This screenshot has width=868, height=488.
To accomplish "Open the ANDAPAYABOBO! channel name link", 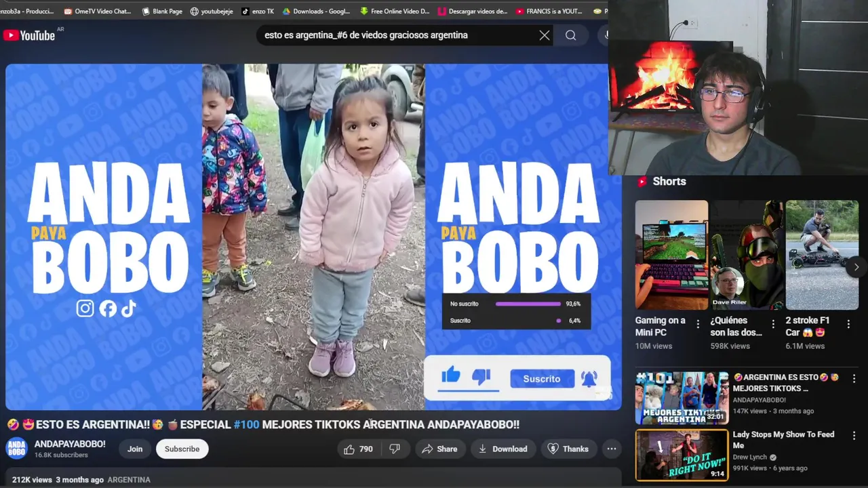I will tap(70, 444).
